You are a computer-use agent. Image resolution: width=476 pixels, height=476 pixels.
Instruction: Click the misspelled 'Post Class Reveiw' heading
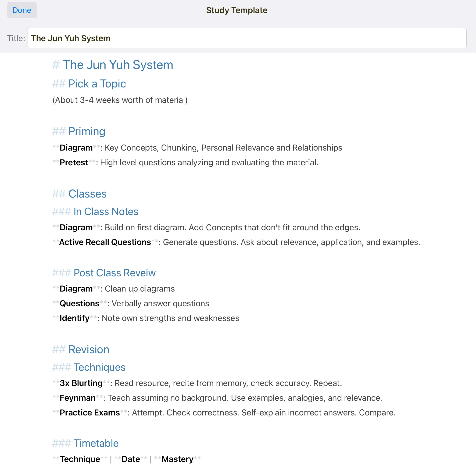[115, 273]
